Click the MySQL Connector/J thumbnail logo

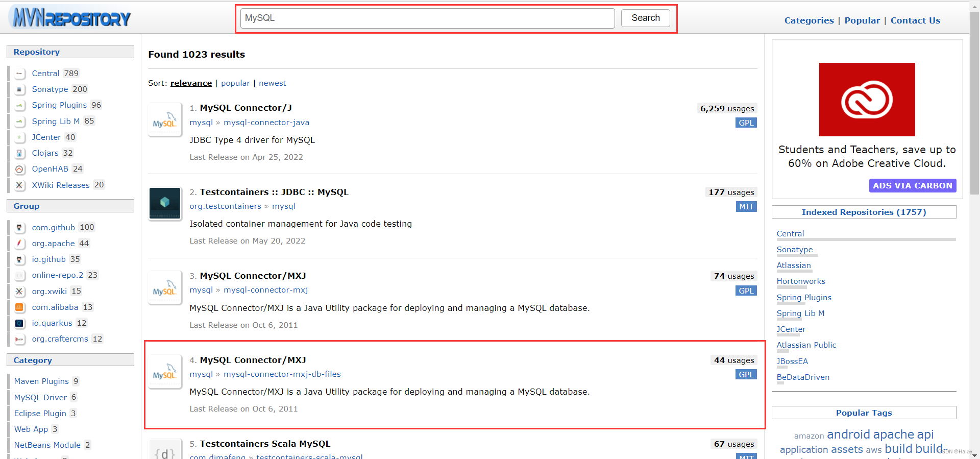click(165, 119)
